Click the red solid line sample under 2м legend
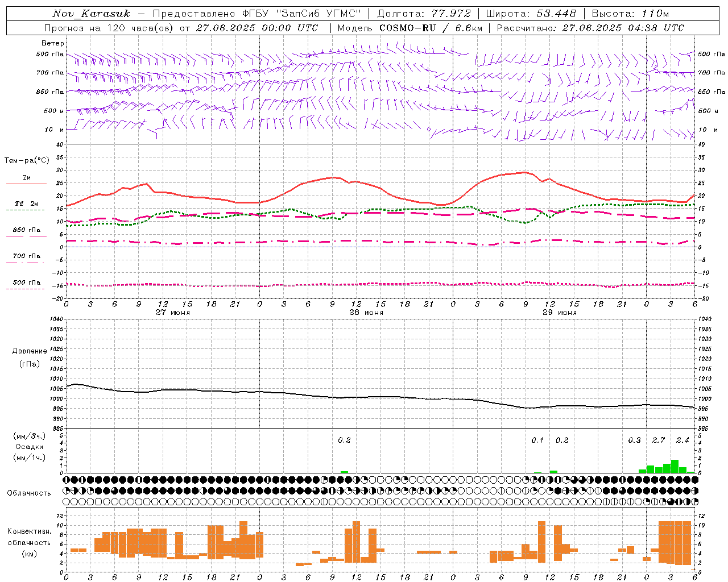Viewport: 728px width, 582px height. (x=26, y=184)
